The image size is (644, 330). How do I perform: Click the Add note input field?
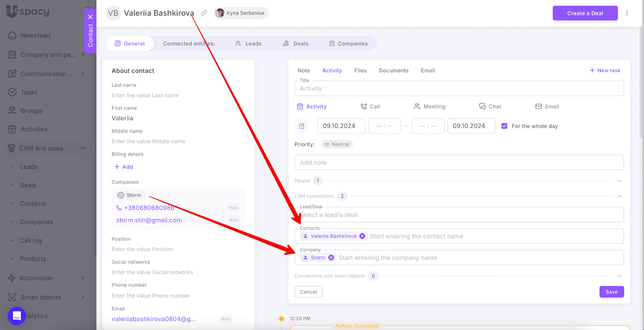pos(459,162)
